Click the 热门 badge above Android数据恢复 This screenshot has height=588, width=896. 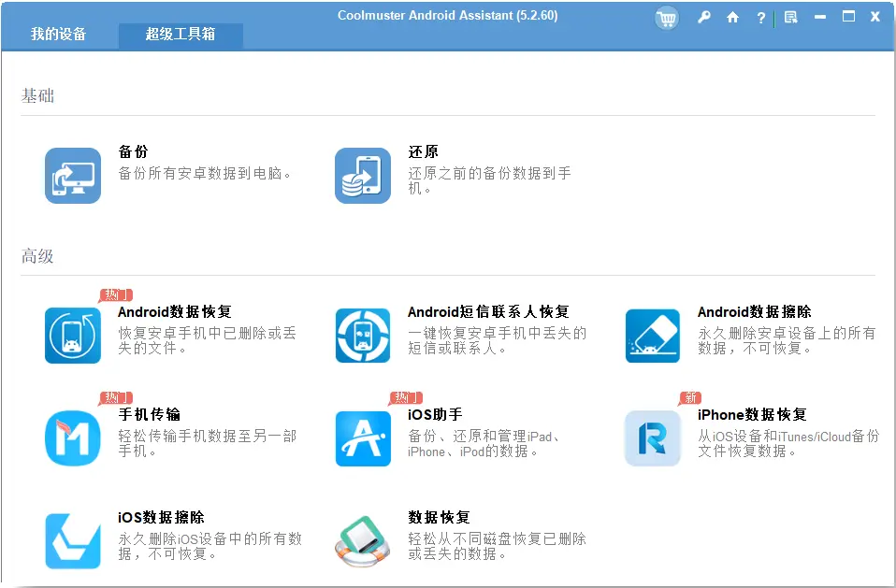click(117, 294)
